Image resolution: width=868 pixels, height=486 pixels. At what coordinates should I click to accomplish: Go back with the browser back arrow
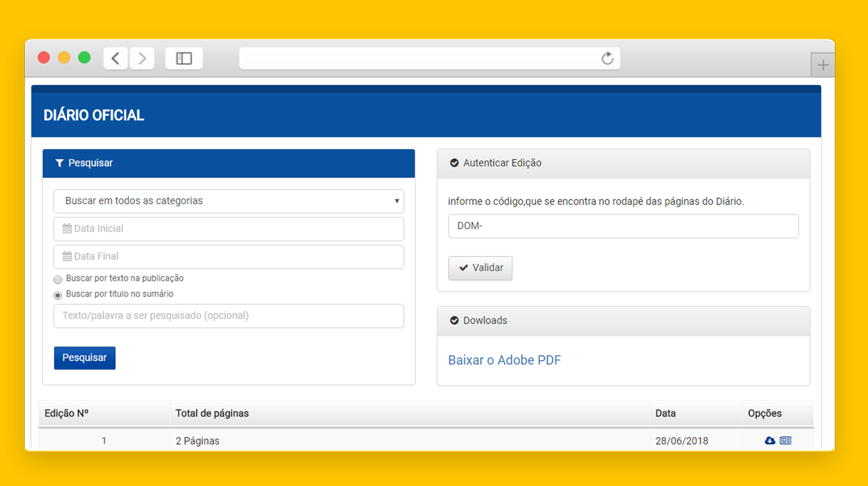coord(116,59)
